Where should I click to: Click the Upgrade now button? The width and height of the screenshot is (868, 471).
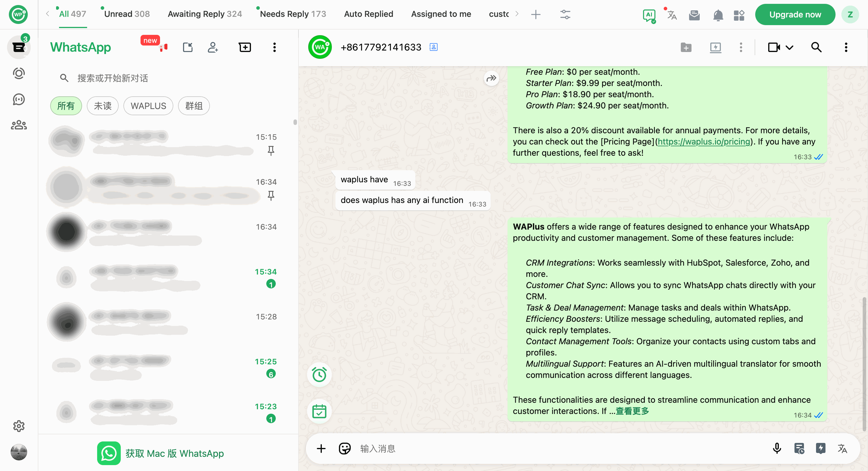coord(795,14)
